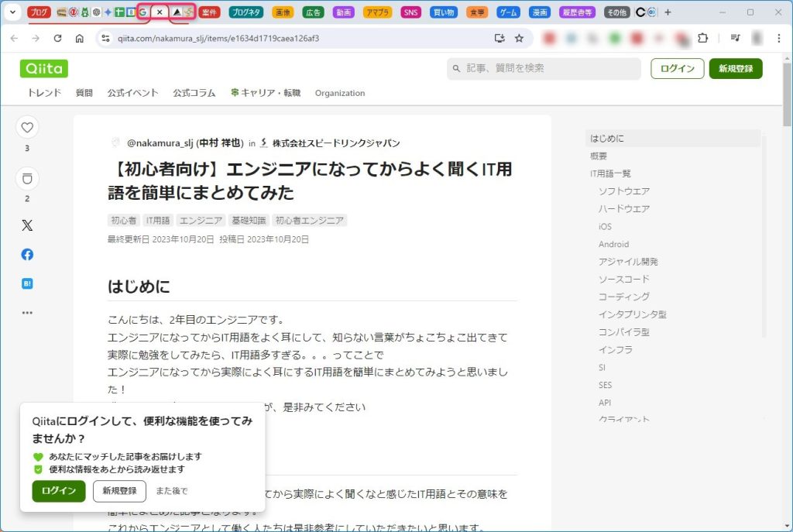
Task: Click the 初心者エンジニア tag
Action: [310, 221]
